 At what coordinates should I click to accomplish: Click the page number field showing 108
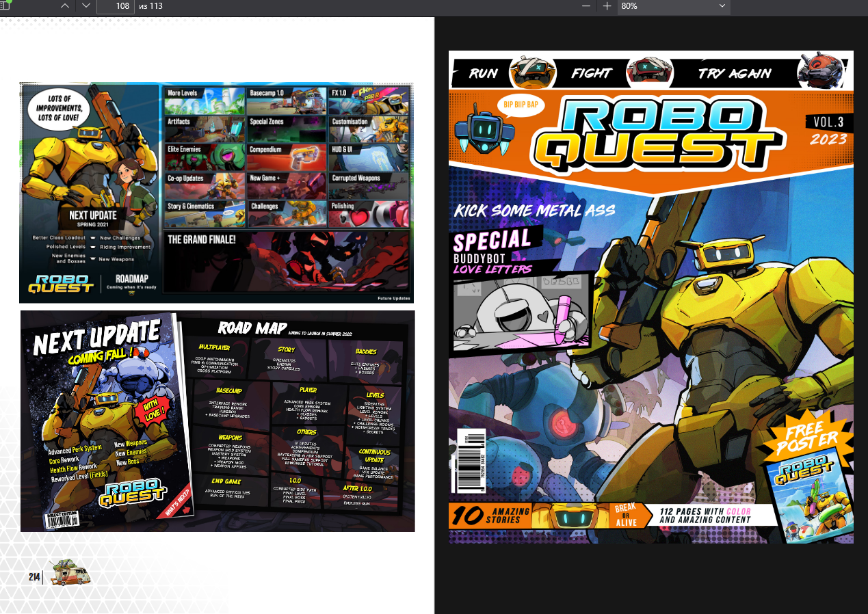[115, 6]
